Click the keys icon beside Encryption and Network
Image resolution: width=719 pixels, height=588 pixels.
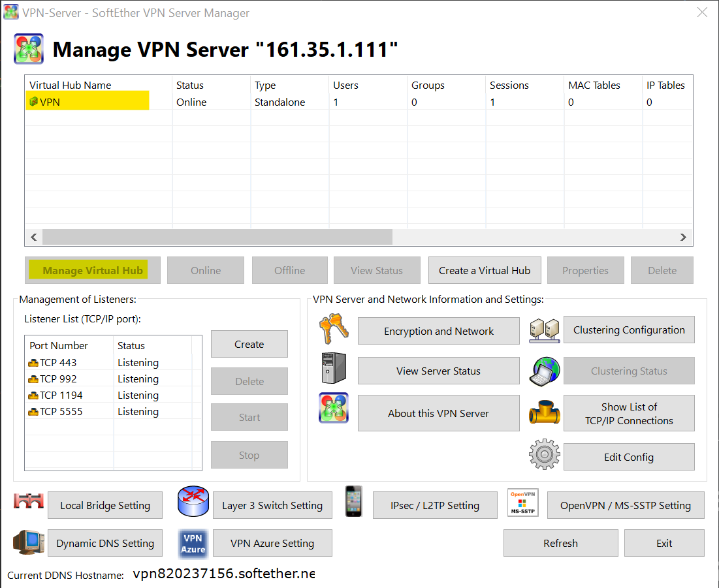tap(334, 329)
